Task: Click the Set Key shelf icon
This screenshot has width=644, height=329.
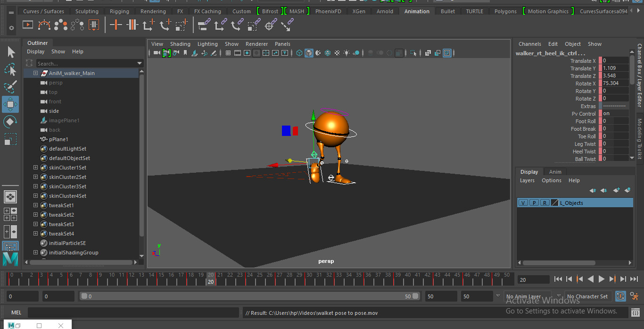Action: [116, 25]
